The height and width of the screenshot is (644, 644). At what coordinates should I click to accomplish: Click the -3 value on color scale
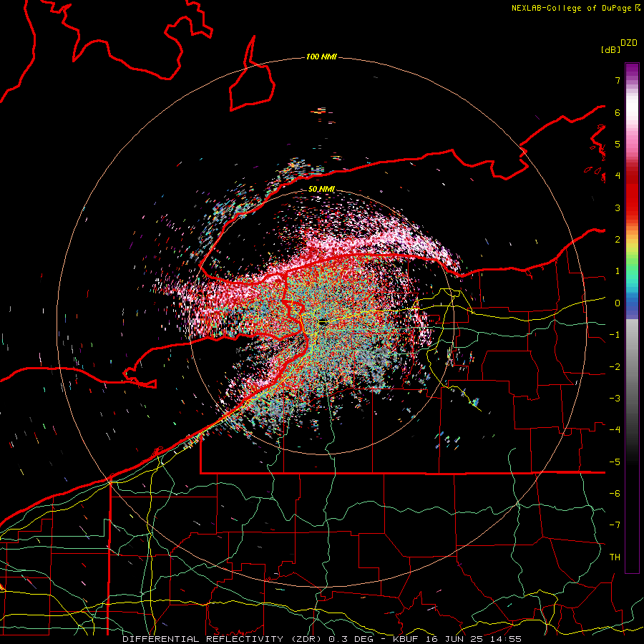615,399
